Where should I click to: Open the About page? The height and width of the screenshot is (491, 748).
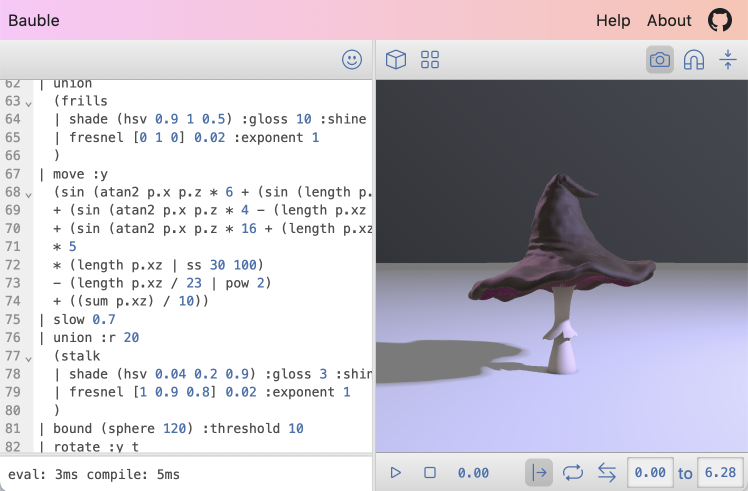(x=669, y=20)
